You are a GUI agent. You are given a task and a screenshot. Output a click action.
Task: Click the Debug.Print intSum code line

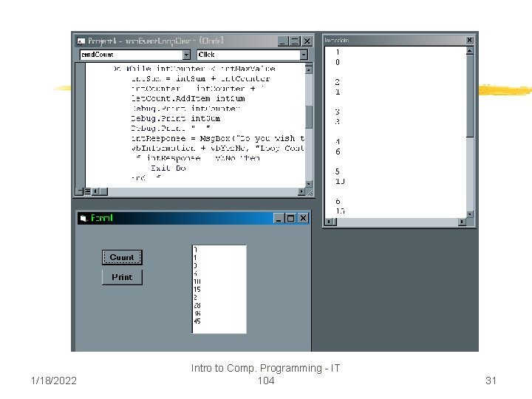pos(175,118)
